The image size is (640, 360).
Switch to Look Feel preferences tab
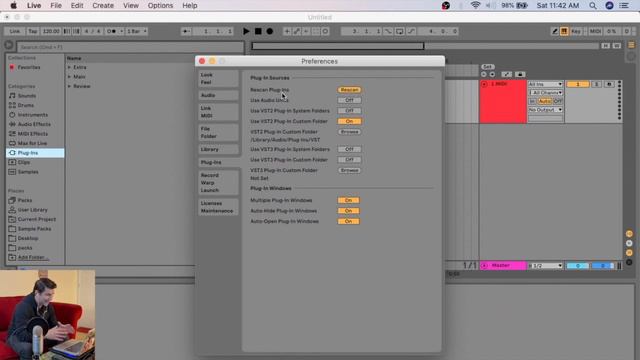tap(218, 78)
